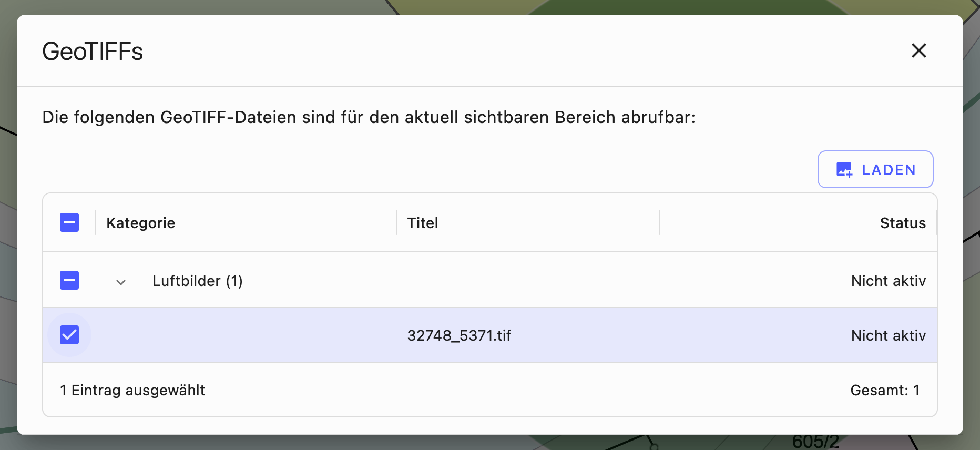The height and width of the screenshot is (450, 980).
Task: Sort by the Titel column header
Action: tap(423, 223)
